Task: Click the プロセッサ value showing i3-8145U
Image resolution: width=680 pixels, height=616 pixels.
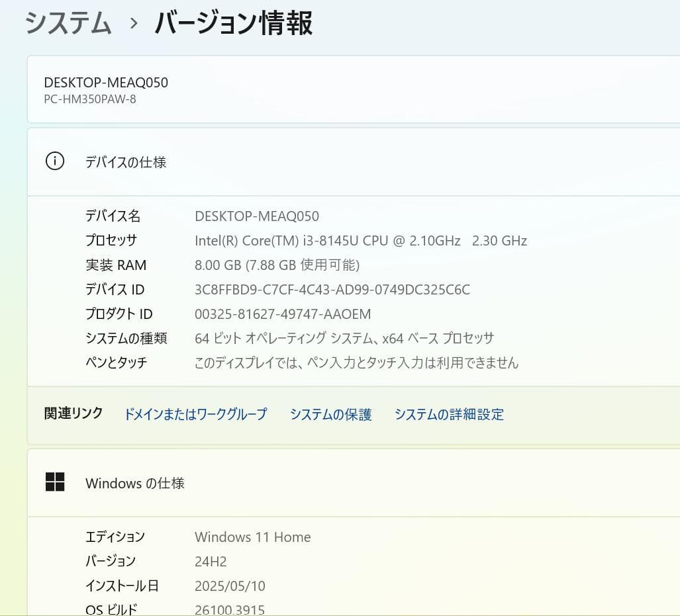Action: point(360,240)
